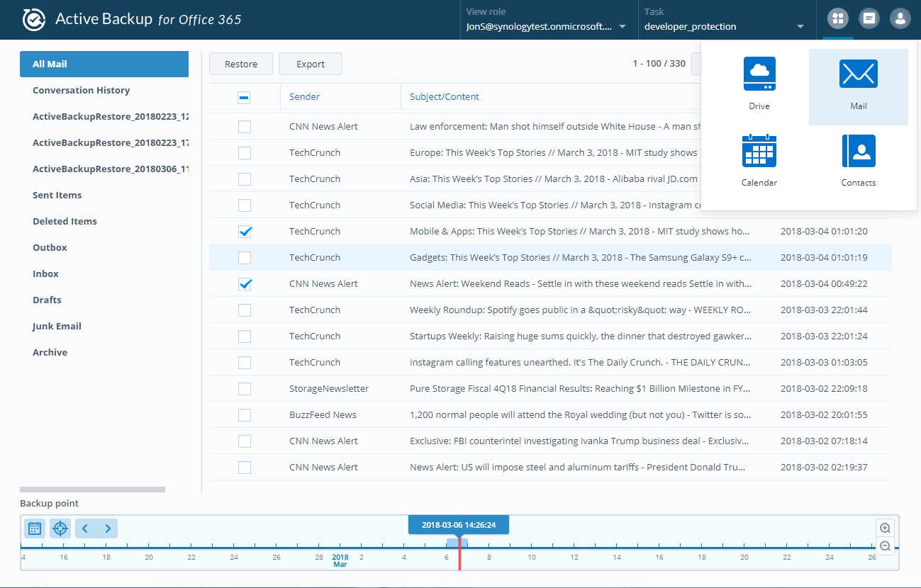Open the Drive backup service icon
Viewport: 921px width, 588px height.
759,81
